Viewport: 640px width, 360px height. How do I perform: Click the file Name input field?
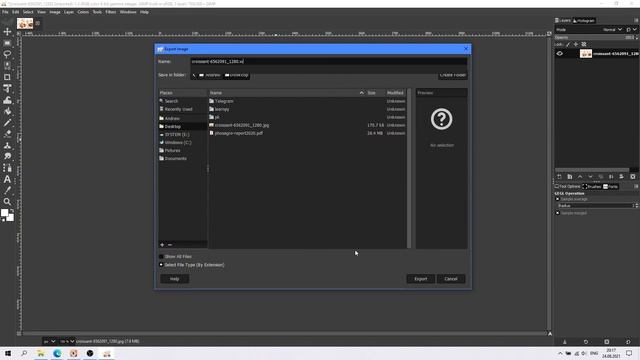pyautogui.click(x=329, y=61)
